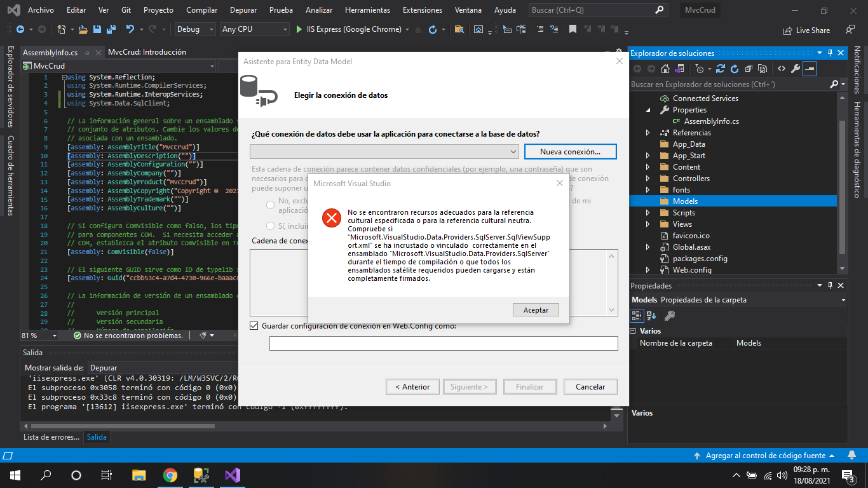Expand the Controllers folder node
Image resolution: width=868 pixels, height=488 pixels.
click(x=648, y=179)
